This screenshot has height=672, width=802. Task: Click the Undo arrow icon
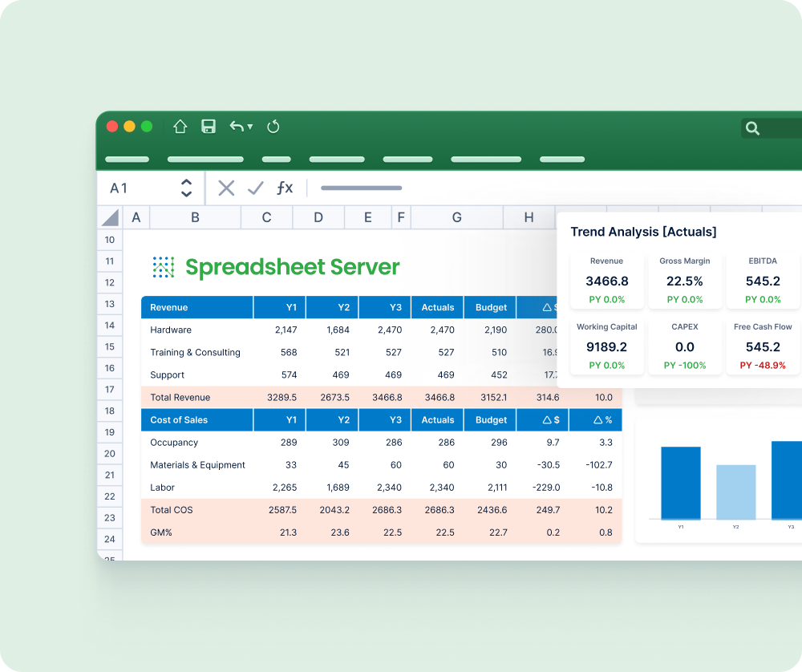tap(236, 126)
